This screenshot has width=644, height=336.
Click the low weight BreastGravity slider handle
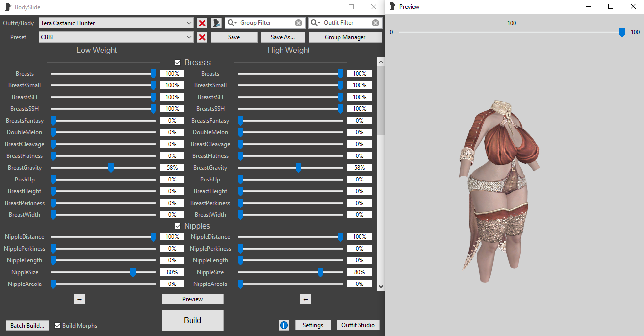point(111,168)
